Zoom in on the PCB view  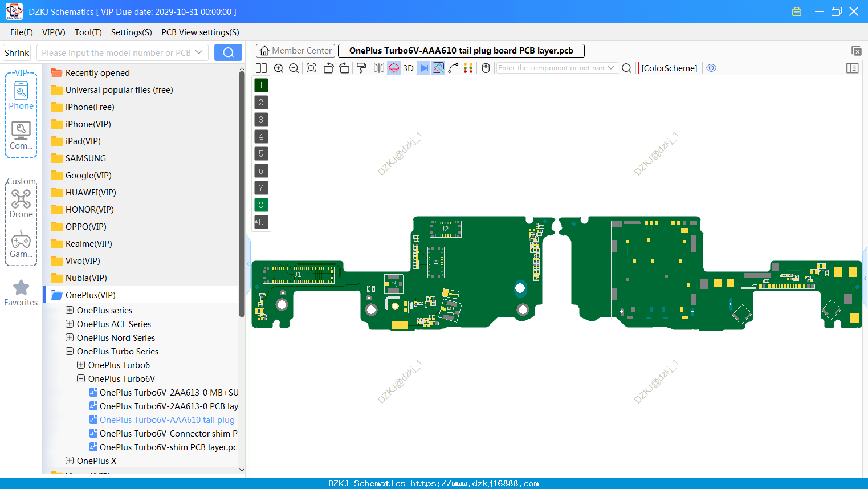[279, 68]
